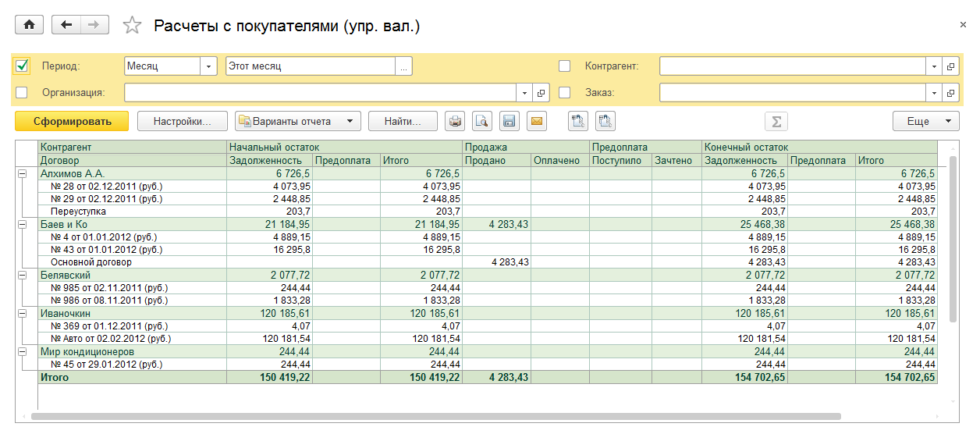Click the Этот месяц period field
980x434 pixels.
pyautogui.click(x=310, y=66)
